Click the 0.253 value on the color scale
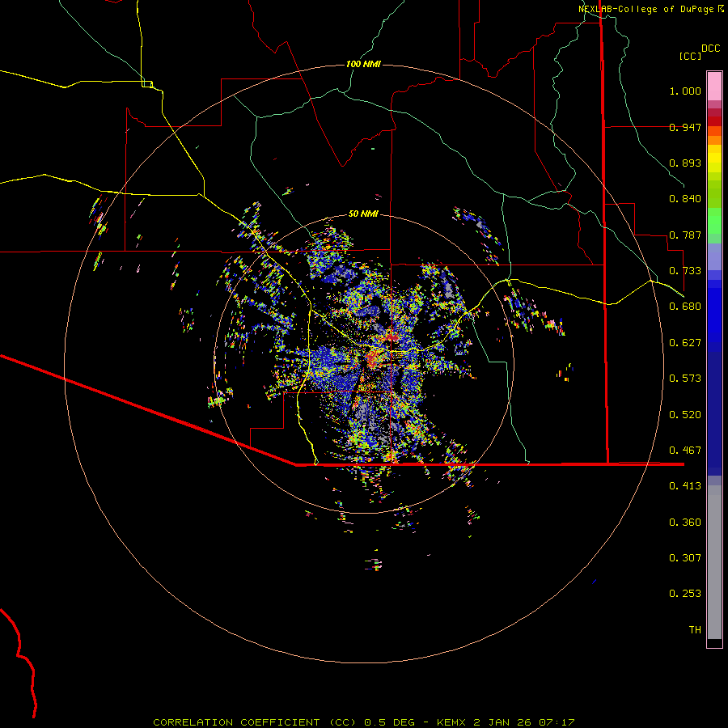This screenshot has width=728, height=728. [685, 594]
